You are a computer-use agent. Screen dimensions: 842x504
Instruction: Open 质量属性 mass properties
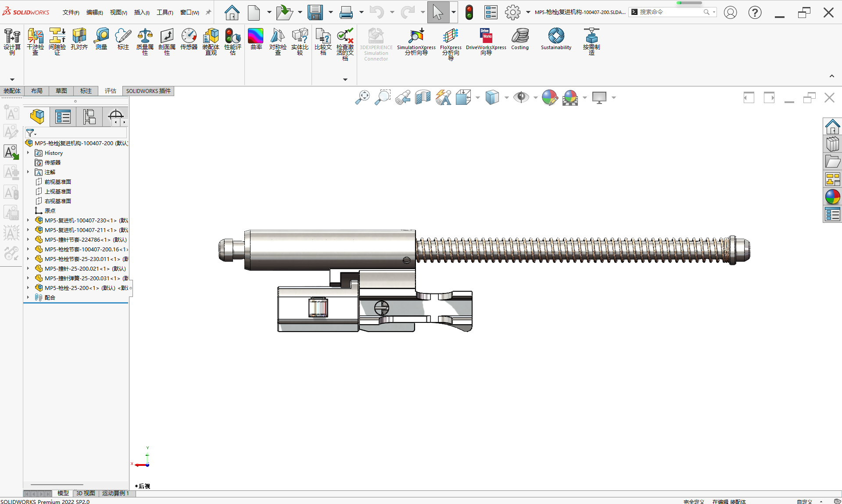pyautogui.click(x=145, y=42)
